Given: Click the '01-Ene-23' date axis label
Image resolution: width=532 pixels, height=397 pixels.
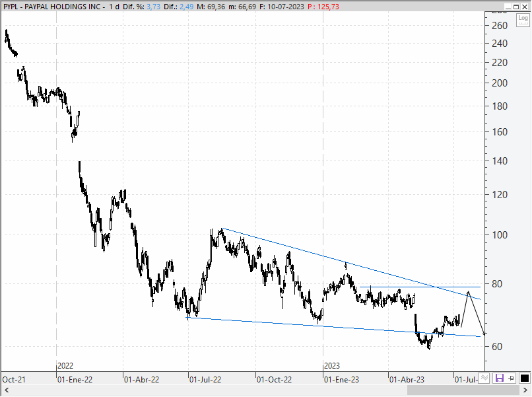Looking at the screenshot, I should [341, 379].
